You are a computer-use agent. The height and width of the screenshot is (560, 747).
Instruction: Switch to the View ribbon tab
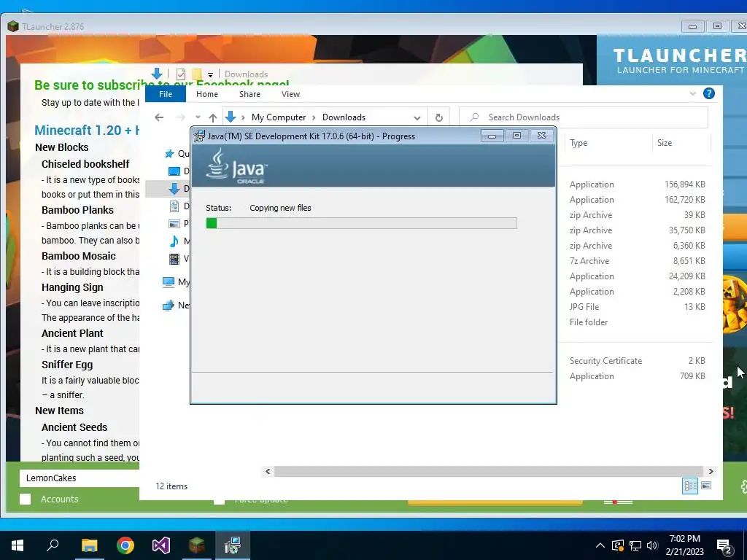pyautogui.click(x=290, y=94)
